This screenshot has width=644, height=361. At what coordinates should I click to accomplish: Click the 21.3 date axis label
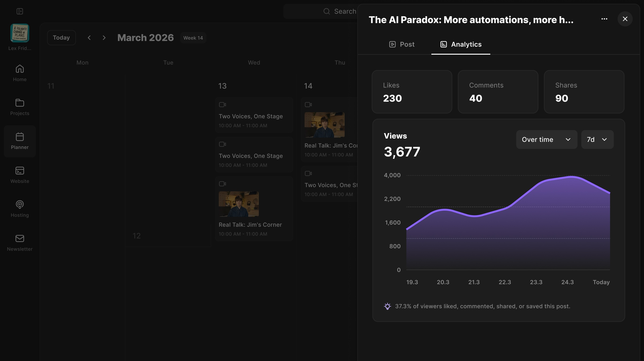coord(474,282)
